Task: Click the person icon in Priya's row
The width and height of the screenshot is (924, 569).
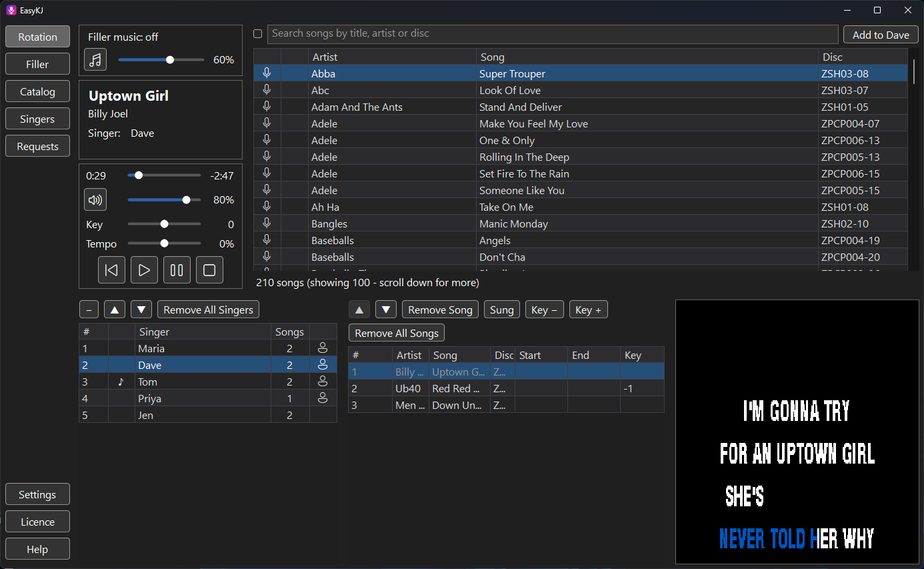Action: click(323, 398)
